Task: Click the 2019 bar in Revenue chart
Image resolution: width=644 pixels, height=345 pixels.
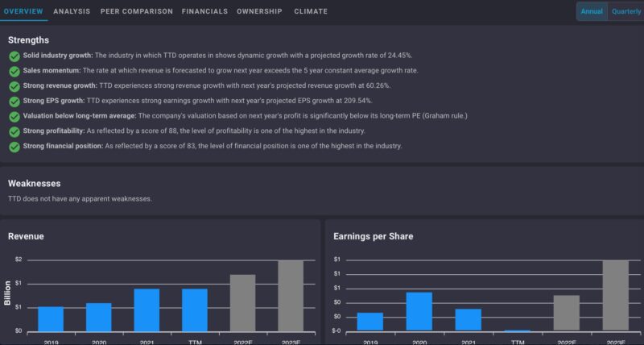Action: tap(51, 319)
